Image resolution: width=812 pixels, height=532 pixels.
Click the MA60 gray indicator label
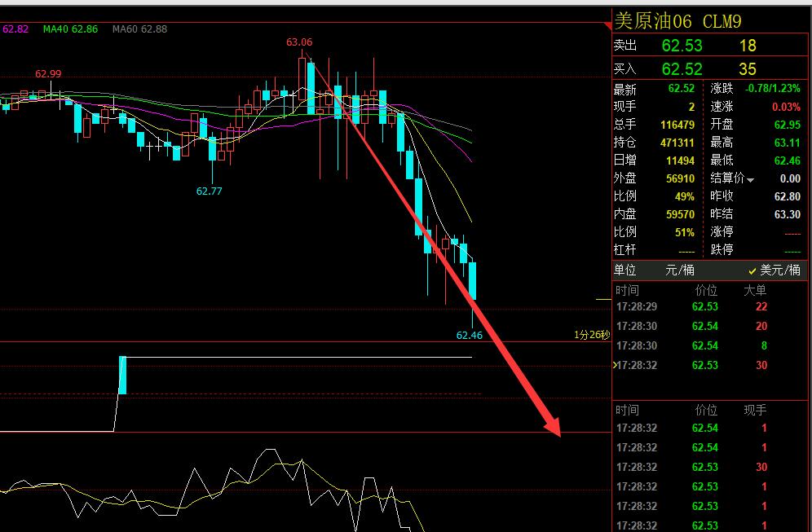coord(139,29)
